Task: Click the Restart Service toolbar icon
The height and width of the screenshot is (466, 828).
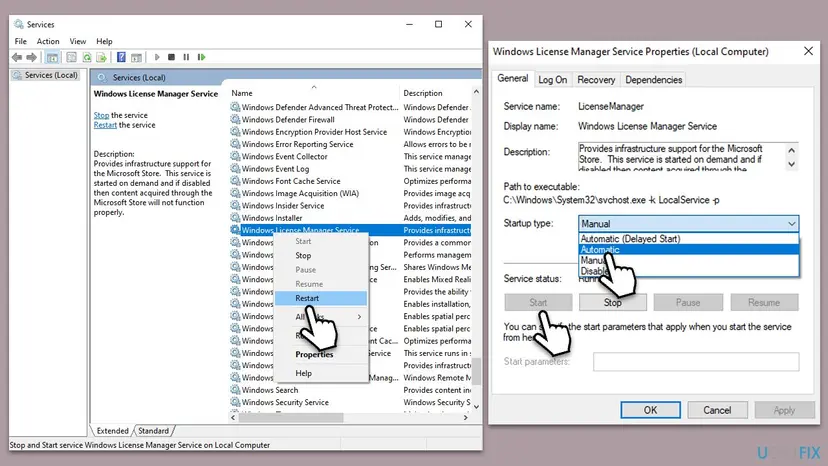Action: pyautogui.click(x=201, y=57)
